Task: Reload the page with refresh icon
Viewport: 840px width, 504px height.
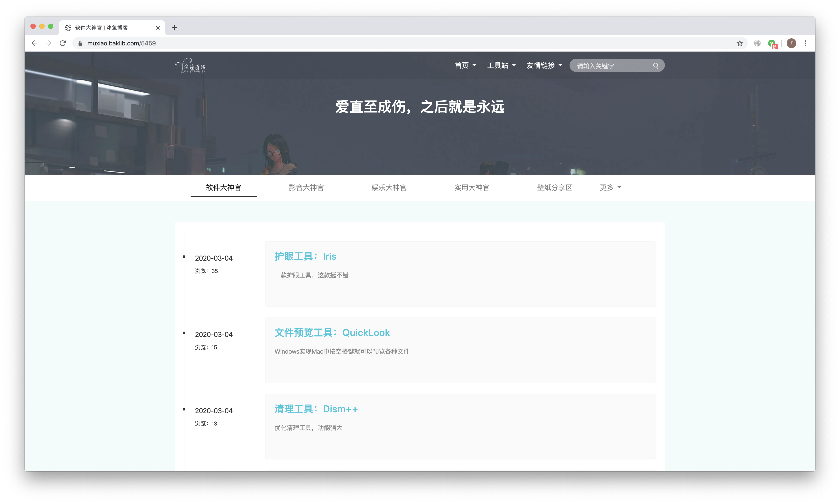Action: pos(63,43)
